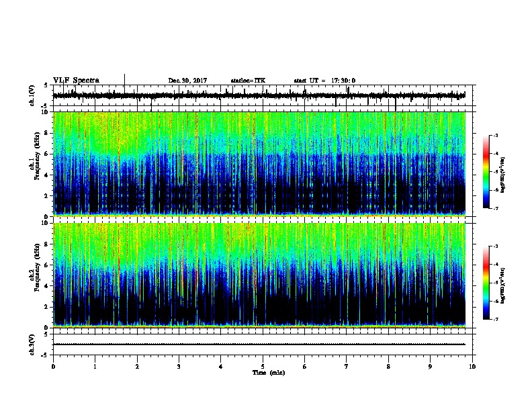Click the "6" kHz tick of ch.1 spectrogram
Viewport: 532px width, 411px height.
coord(46,154)
